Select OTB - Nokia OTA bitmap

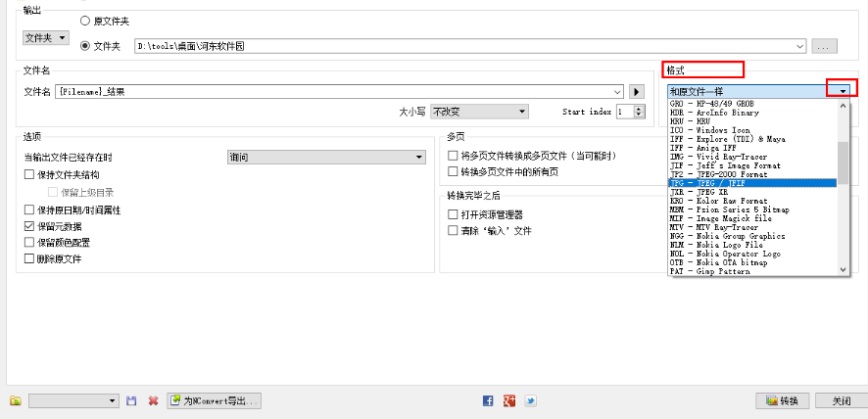coord(752,262)
